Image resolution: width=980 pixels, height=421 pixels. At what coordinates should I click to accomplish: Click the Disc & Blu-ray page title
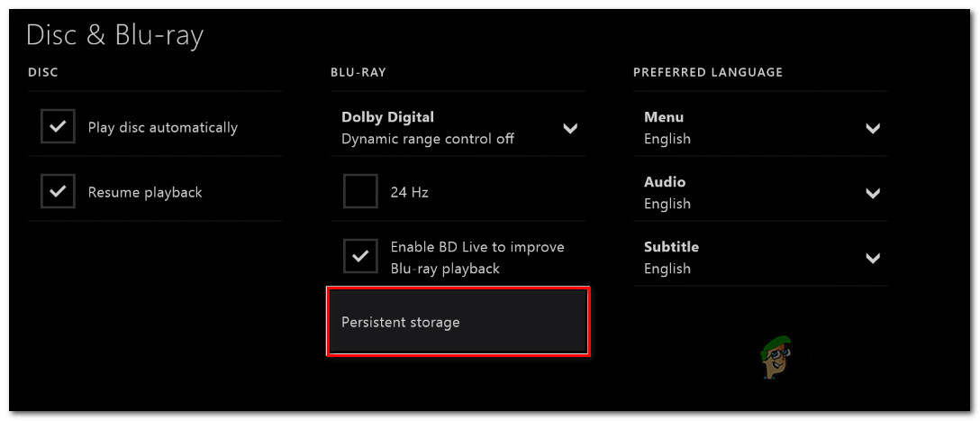(x=114, y=35)
